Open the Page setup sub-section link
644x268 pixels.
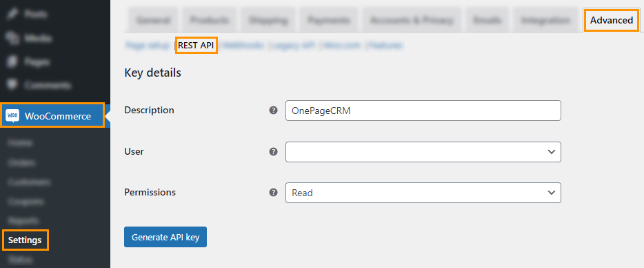pos(147,46)
